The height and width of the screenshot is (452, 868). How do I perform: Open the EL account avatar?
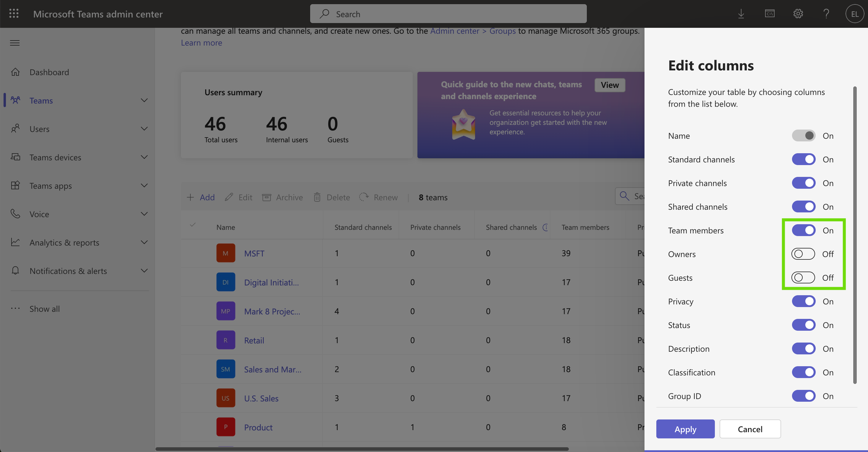pos(854,14)
